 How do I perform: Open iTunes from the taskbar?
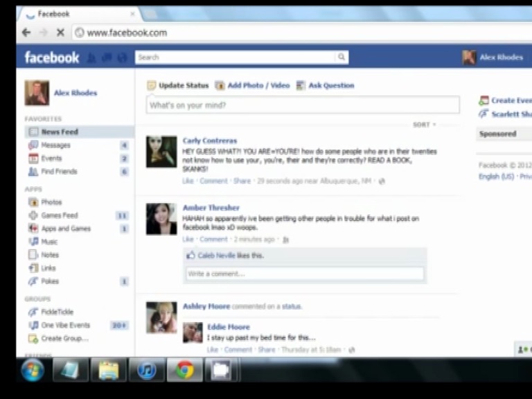tap(146, 371)
